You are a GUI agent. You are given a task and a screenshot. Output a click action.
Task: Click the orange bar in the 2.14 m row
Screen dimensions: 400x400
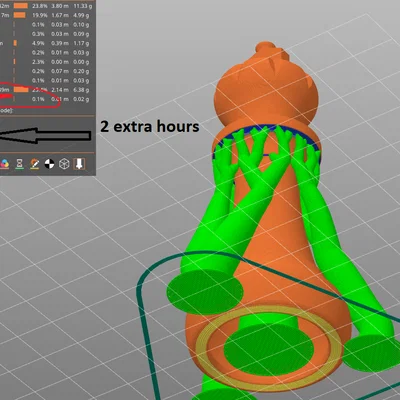click(21, 90)
